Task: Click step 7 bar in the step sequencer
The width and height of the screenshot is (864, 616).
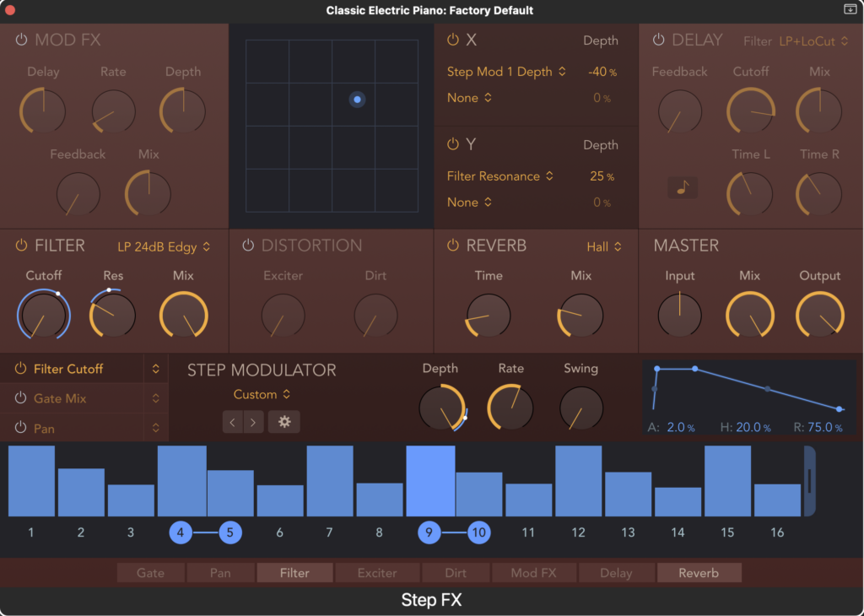Action: (329, 481)
